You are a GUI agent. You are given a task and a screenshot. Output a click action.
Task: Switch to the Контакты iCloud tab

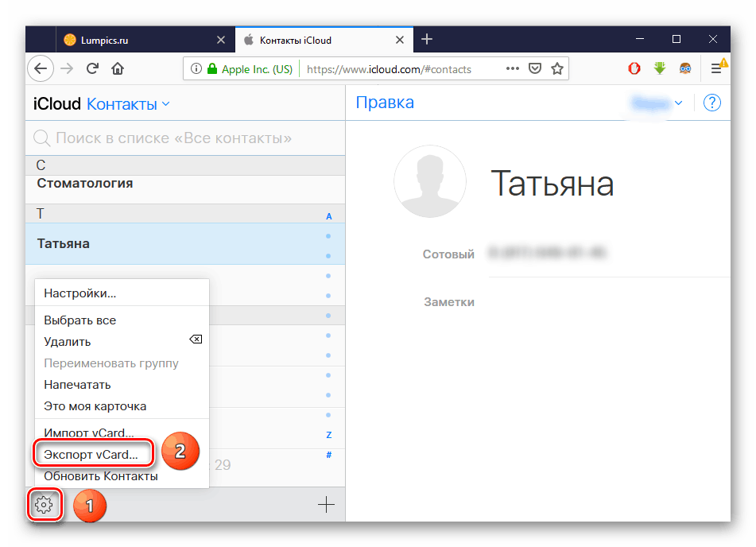324,40
